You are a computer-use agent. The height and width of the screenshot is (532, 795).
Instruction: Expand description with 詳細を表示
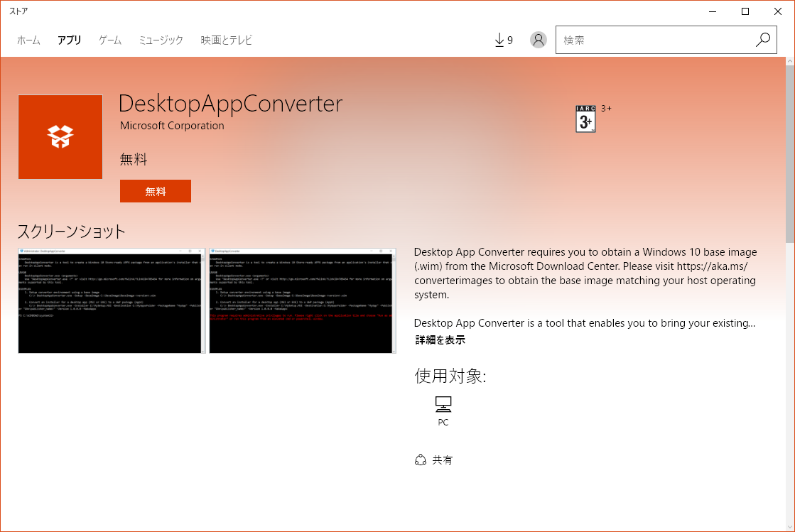(440, 340)
